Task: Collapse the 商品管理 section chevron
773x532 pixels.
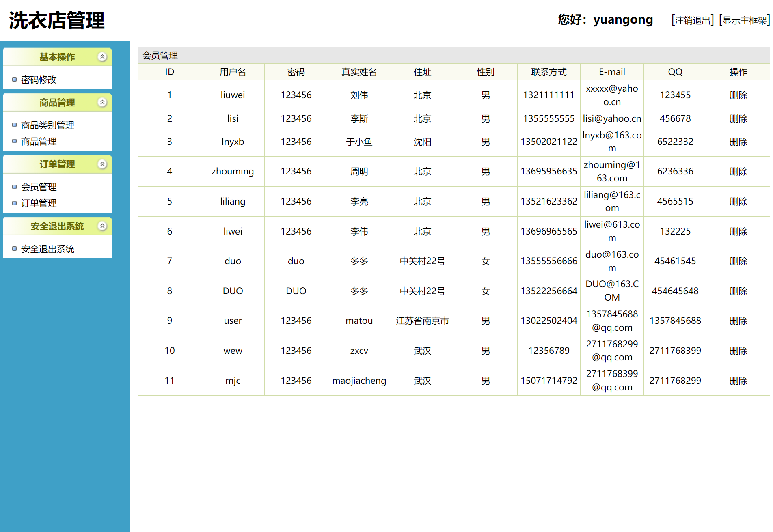Action: pyautogui.click(x=103, y=103)
